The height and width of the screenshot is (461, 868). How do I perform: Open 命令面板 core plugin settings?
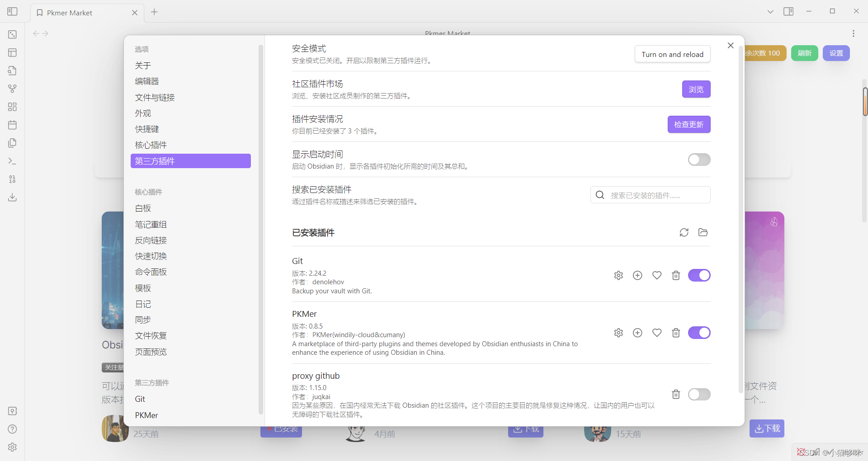(191, 272)
